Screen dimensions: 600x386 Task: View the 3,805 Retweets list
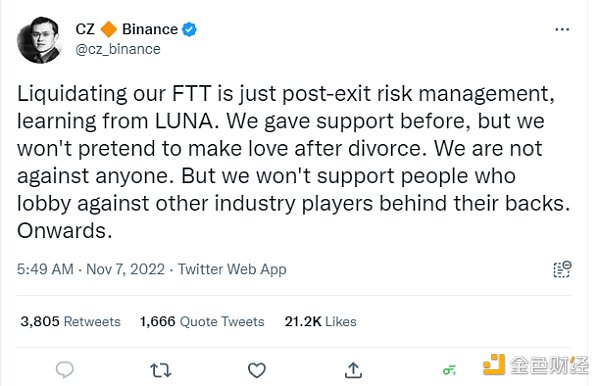click(x=70, y=321)
